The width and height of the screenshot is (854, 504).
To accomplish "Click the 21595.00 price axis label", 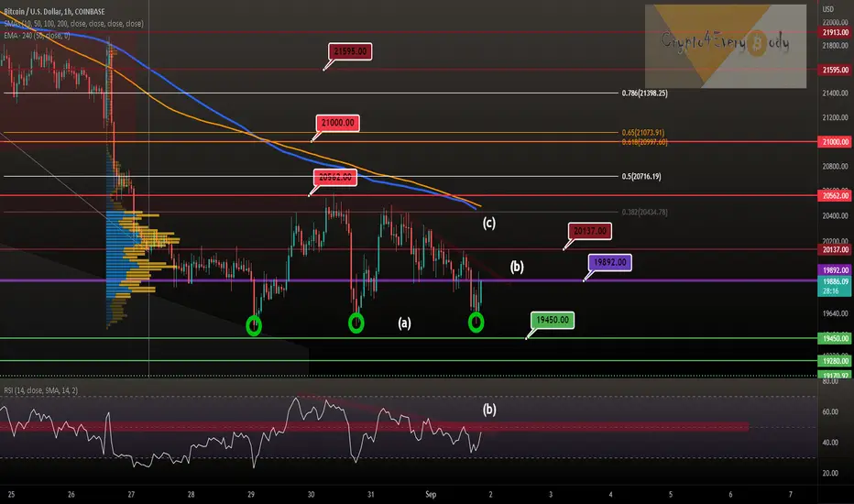I will 835,70.
